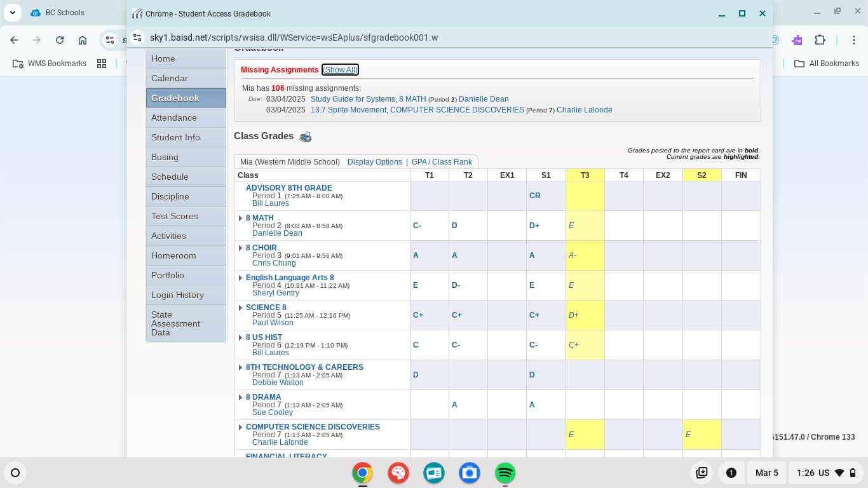Viewport: 868px width, 488px height.
Task: Open the red paint palette shelf app
Action: click(x=398, y=473)
